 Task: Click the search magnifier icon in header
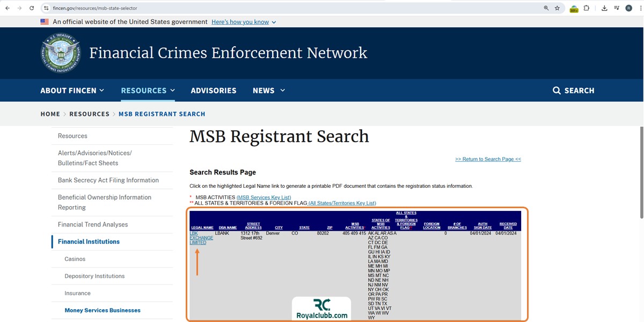point(557,90)
